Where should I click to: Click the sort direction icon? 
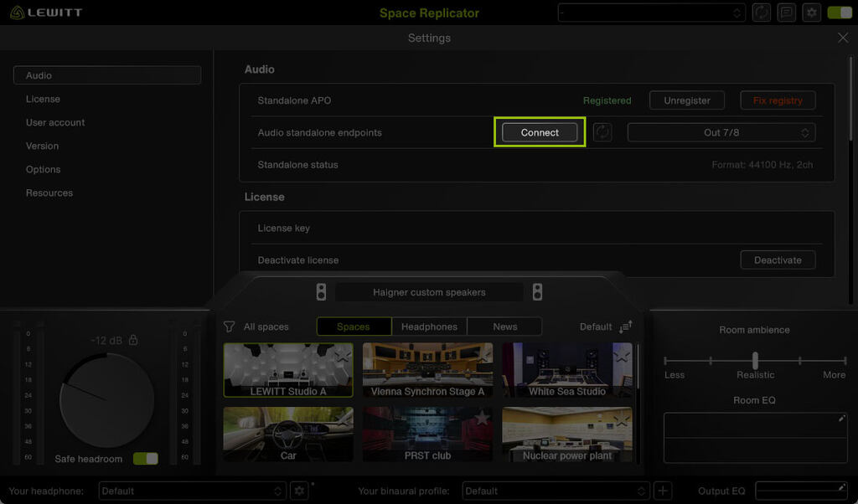(625, 327)
